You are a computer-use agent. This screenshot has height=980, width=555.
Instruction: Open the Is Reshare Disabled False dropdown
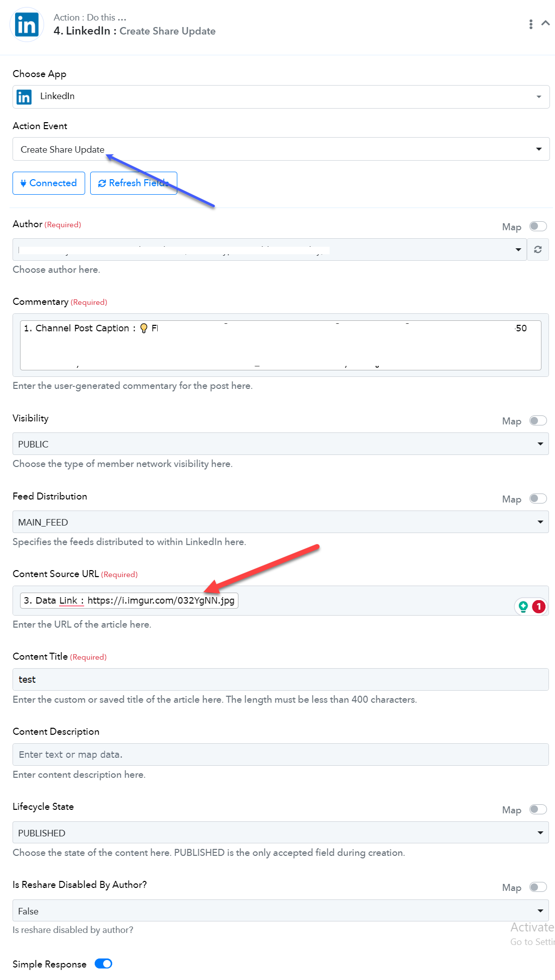281,910
